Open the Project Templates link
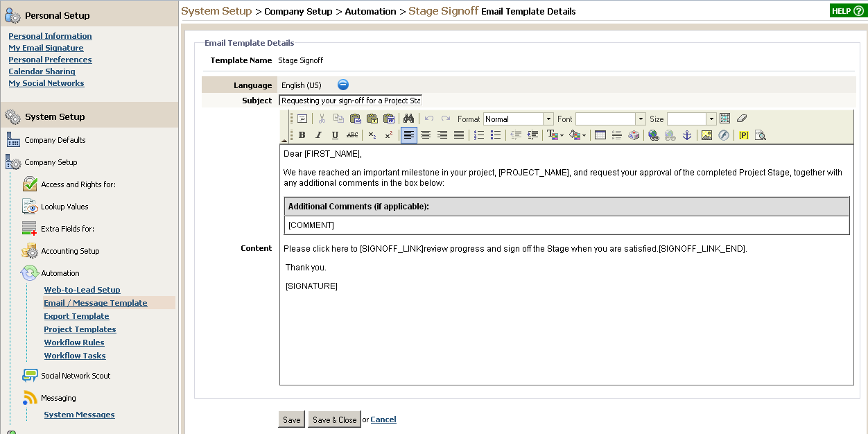Image resolution: width=868 pixels, height=434 pixels. pyautogui.click(x=80, y=329)
